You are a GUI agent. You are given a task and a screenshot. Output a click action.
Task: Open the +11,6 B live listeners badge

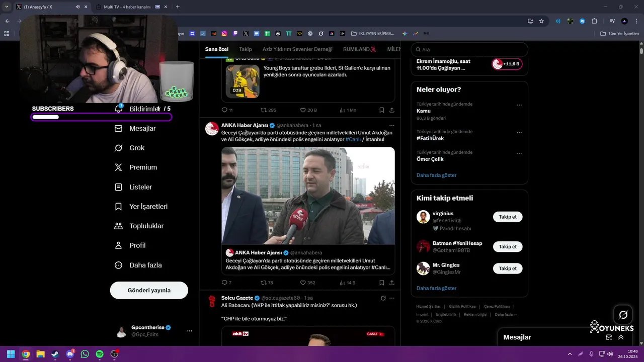point(507,64)
